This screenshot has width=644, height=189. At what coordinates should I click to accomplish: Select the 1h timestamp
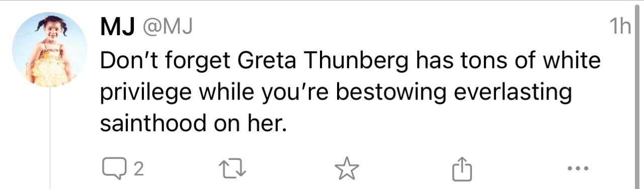pyautogui.click(x=619, y=26)
